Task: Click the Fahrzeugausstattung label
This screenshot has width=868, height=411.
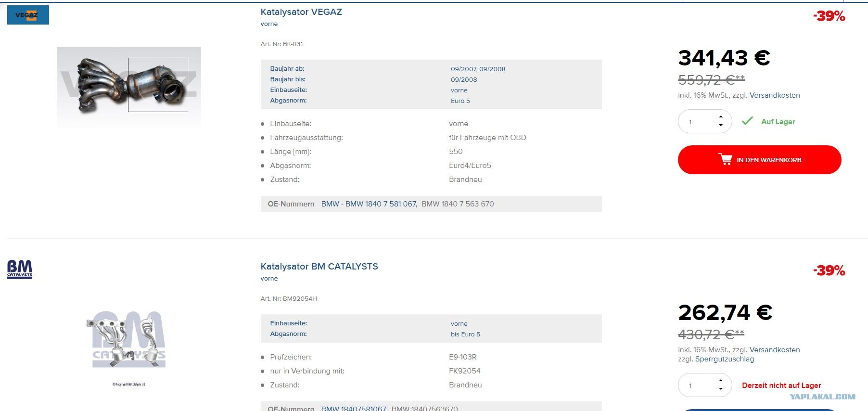Action: (306, 138)
